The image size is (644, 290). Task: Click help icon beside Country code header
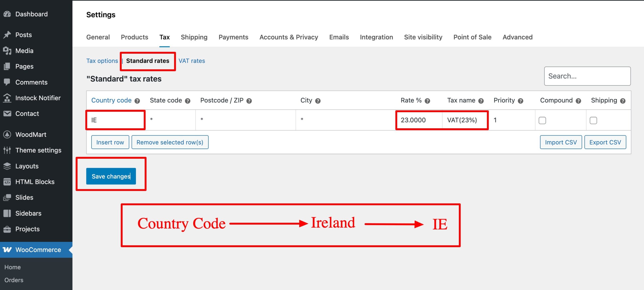click(x=137, y=101)
